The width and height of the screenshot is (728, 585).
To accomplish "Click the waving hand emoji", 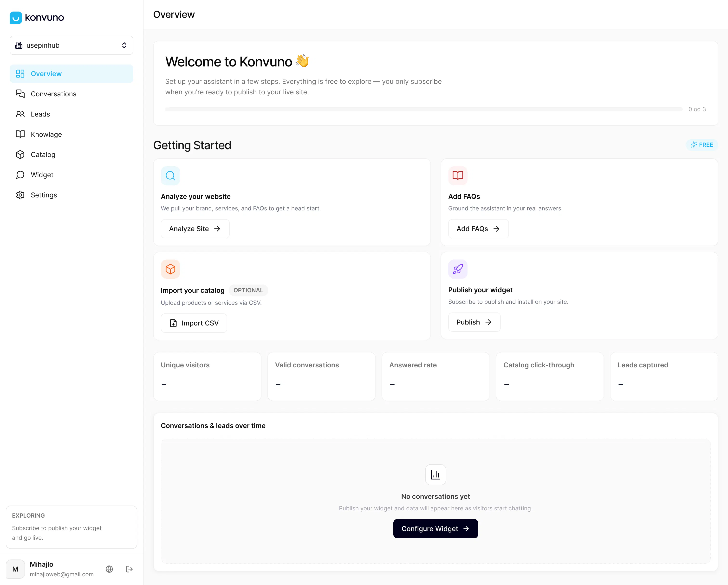I will (x=302, y=61).
